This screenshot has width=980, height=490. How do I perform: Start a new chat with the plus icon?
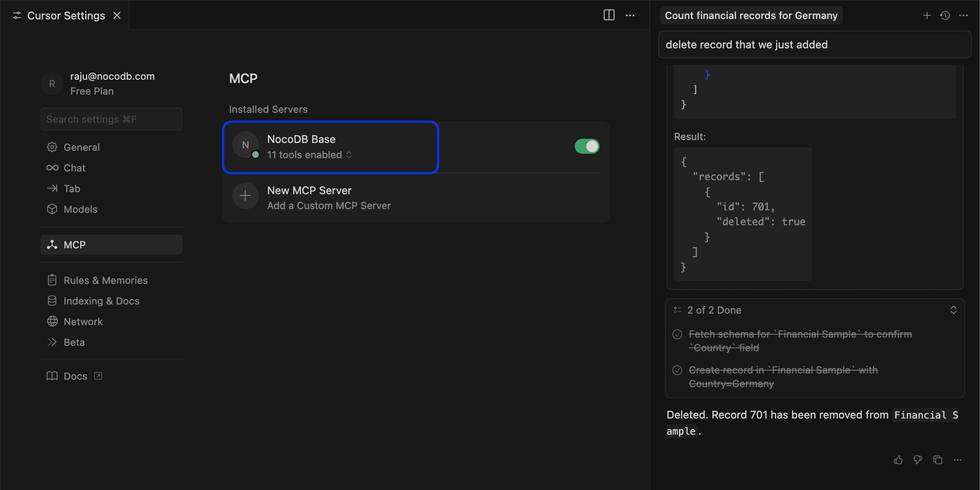pyautogui.click(x=927, y=15)
